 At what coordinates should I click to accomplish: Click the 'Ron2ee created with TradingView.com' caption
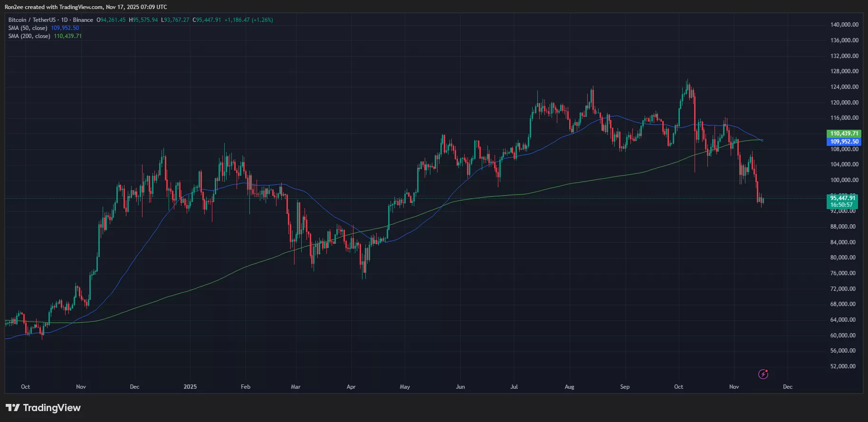86,7
